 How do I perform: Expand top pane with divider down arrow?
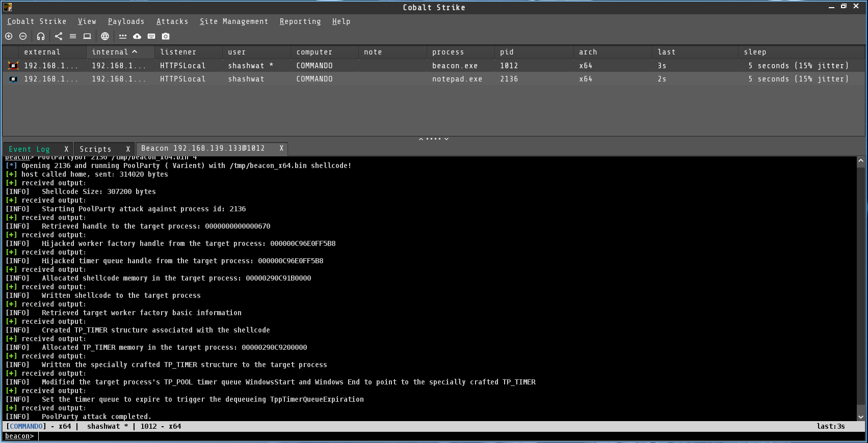(446, 139)
